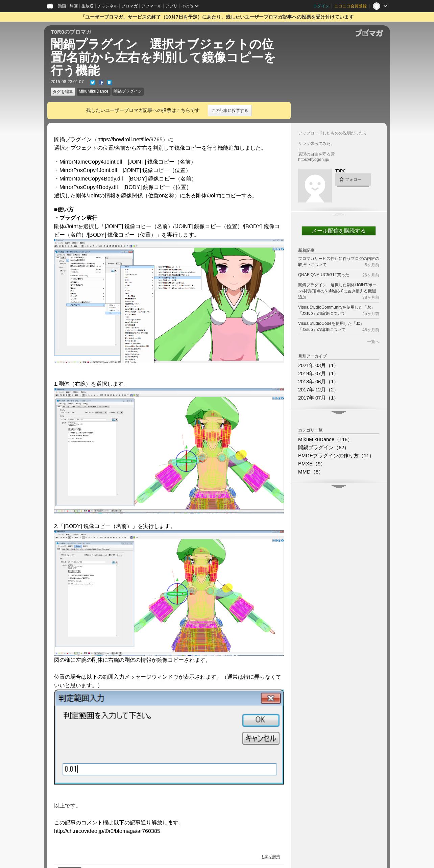
Task: Open the 生放送 menu item
Action: (x=87, y=6)
